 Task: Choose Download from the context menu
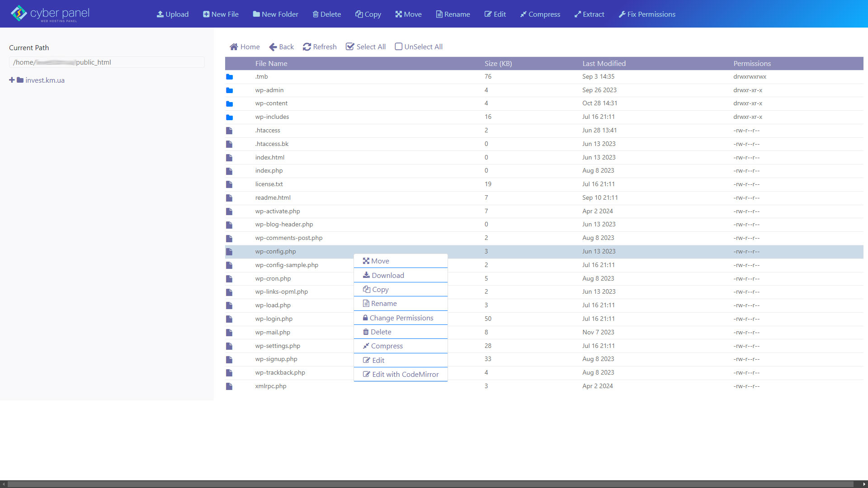[x=387, y=275]
